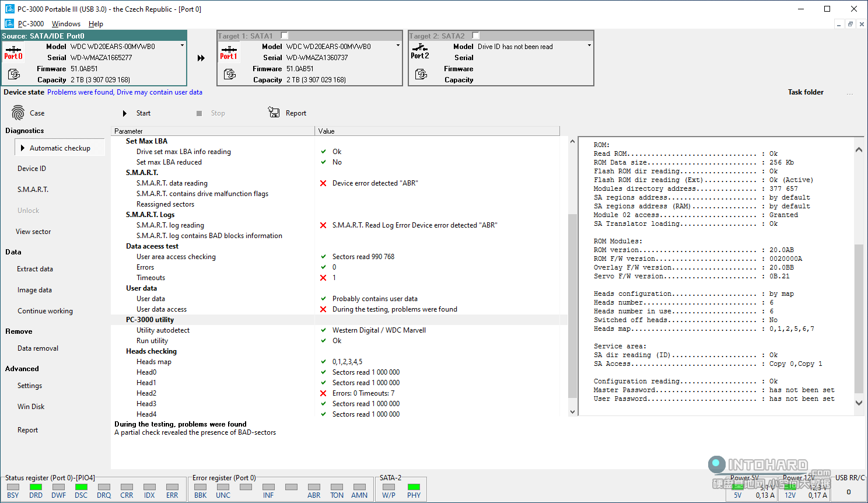Click the Port0 source connector icon
The height and width of the screenshot is (503, 868).
pyautogui.click(x=13, y=53)
